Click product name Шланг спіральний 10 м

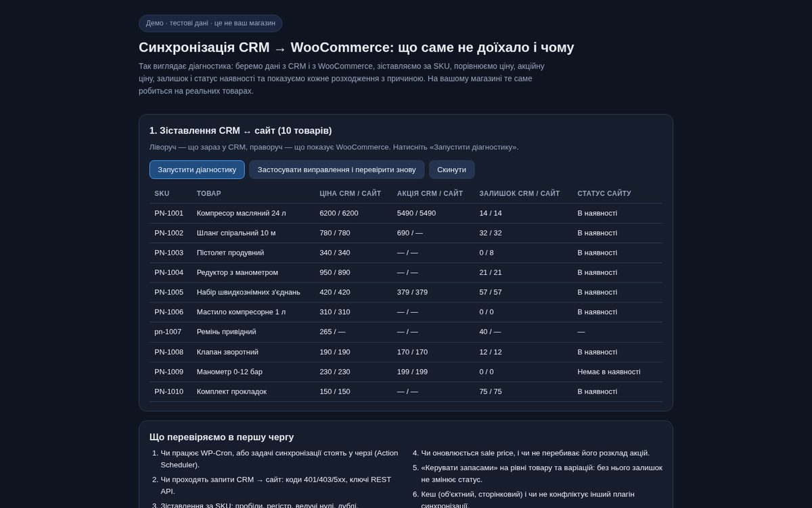(236, 233)
